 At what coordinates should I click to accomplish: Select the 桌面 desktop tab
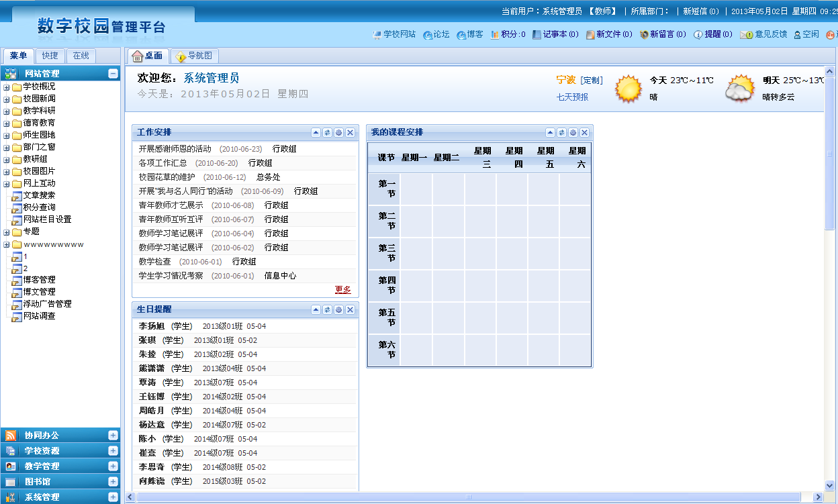click(147, 56)
